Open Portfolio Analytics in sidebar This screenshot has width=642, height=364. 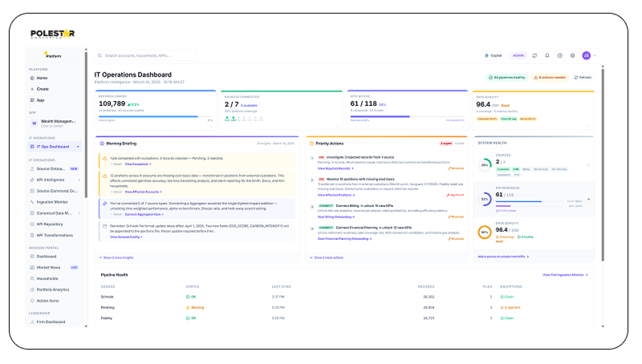[x=49, y=290]
